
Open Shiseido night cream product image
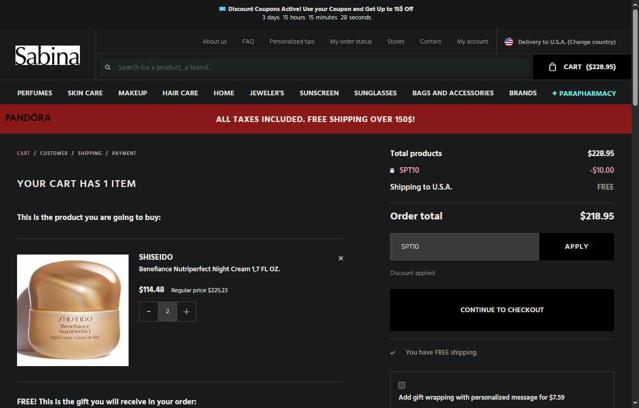point(73,310)
